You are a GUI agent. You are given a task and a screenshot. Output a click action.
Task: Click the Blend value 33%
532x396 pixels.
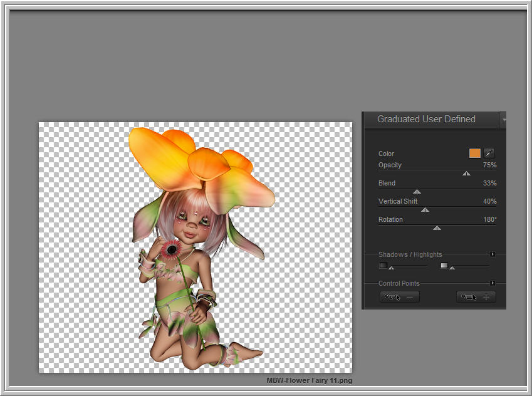pyautogui.click(x=489, y=183)
